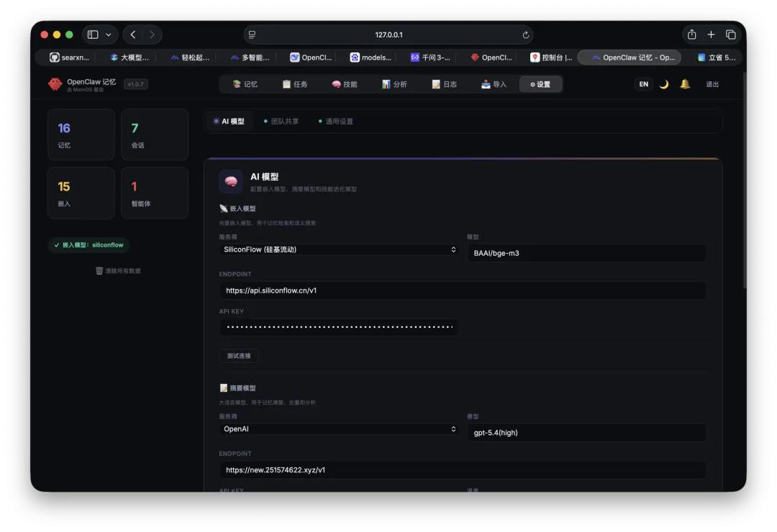Select the AI 模型 settings sub-tab
The image size is (777, 532).
pyautogui.click(x=229, y=121)
